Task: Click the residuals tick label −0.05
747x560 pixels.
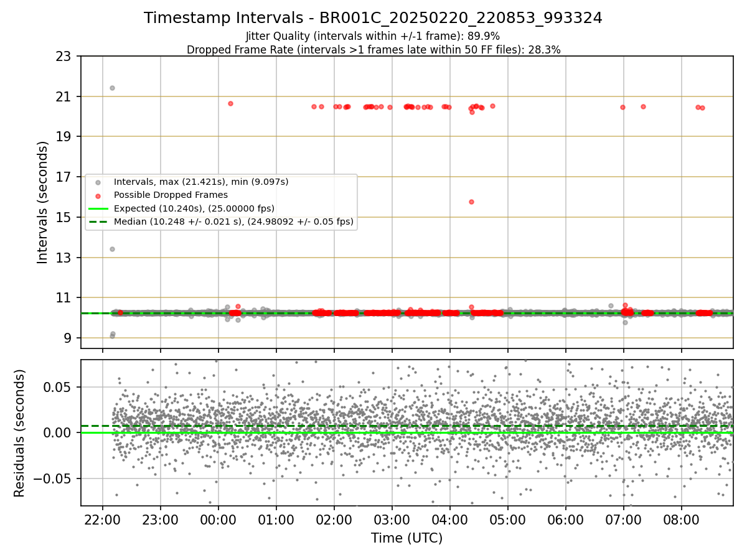Action: (x=52, y=479)
